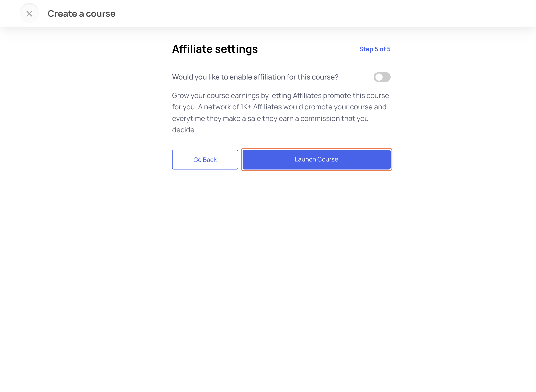Click the 1K+ Affiliates text in the description
The image size is (536, 392).
click(261, 107)
